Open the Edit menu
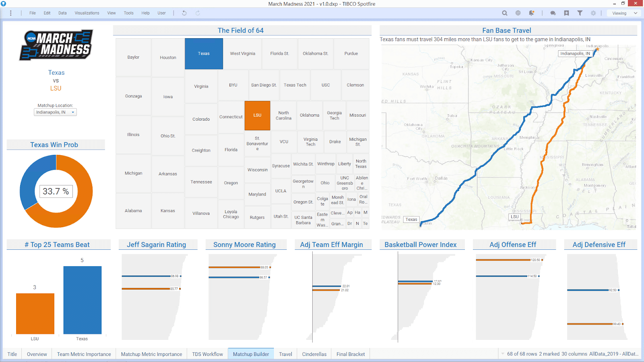644x362 pixels. (x=47, y=13)
